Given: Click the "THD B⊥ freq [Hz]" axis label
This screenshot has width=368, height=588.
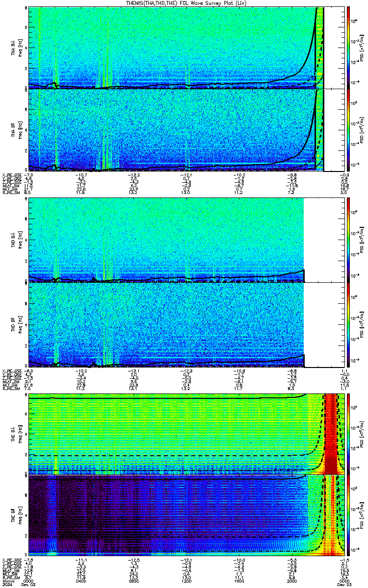Looking at the screenshot, I should point(16,240).
